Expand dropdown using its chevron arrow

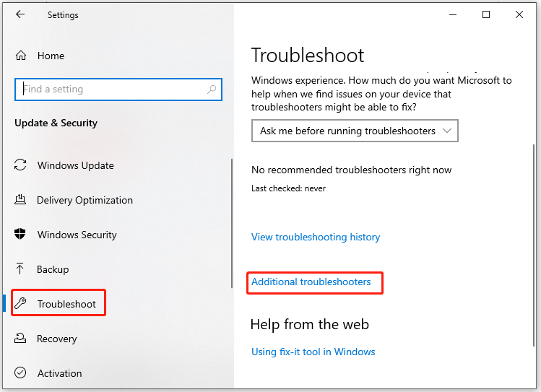(447, 131)
